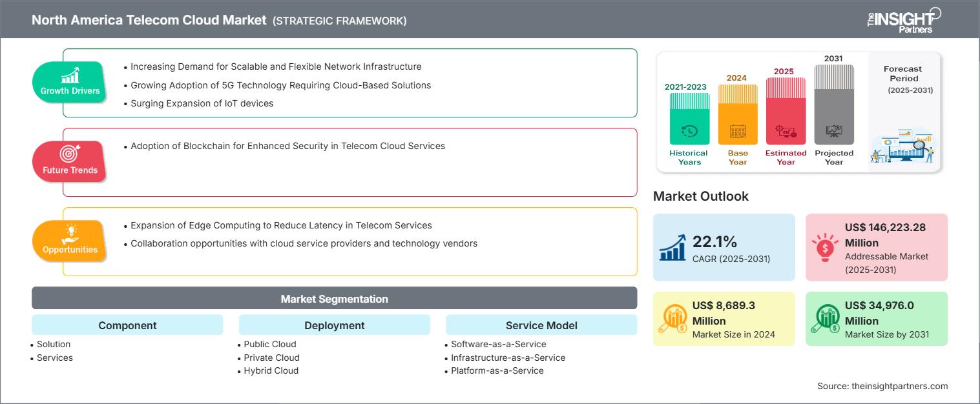Click the US$ 34,976.0 Million value
The image size is (980, 404).
tap(880, 313)
